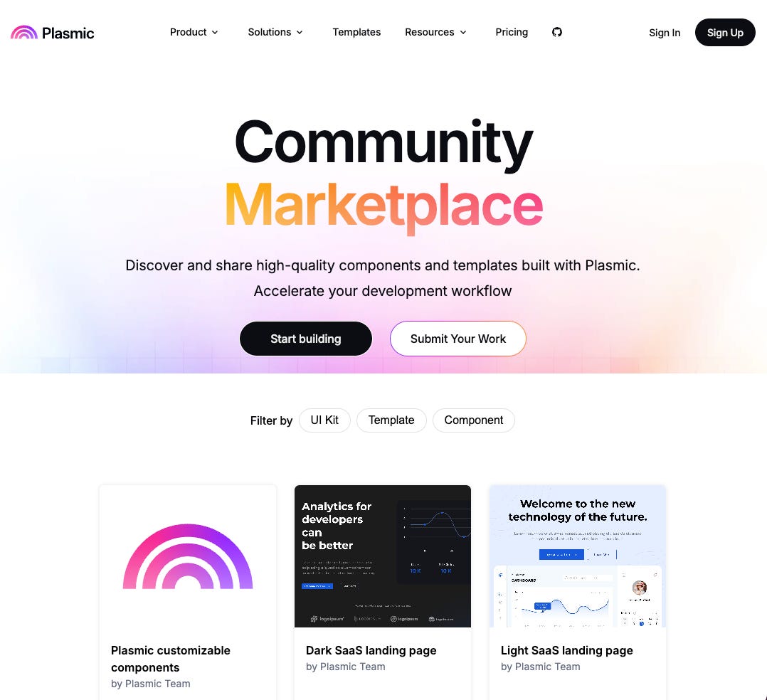This screenshot has width=767, height=700.
Task: Click the Start building button
Action: click(x=306, y=339)
